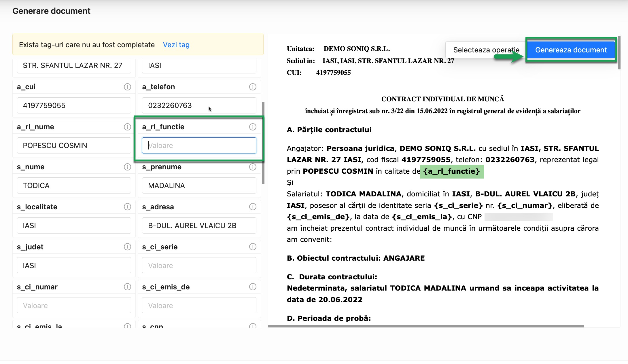Screen dimensions: 628x364
Task: Click the {s_ci_serie} tag in preview
Action: click(x=458, y=205)
